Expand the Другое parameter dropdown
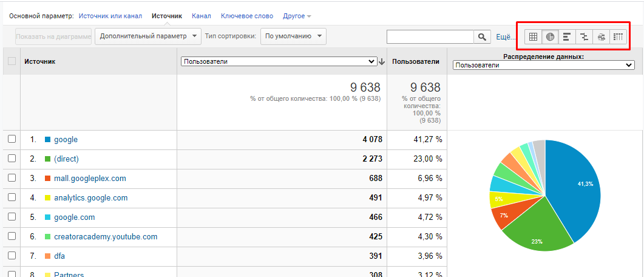The height and width of the screenshot is (277, 644). coord(297,16)
